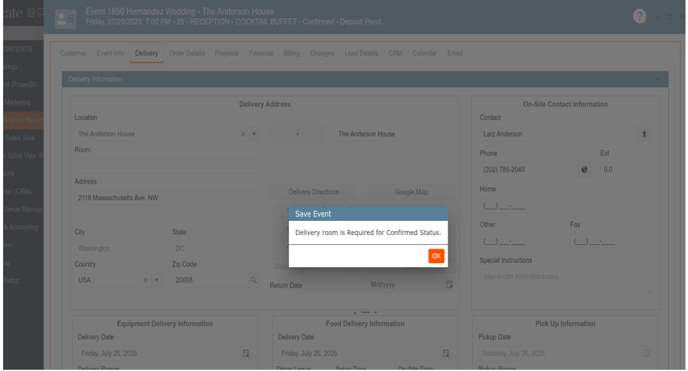Open the Return Date calendar picker icon
The image size is (688, 371).
449,285
